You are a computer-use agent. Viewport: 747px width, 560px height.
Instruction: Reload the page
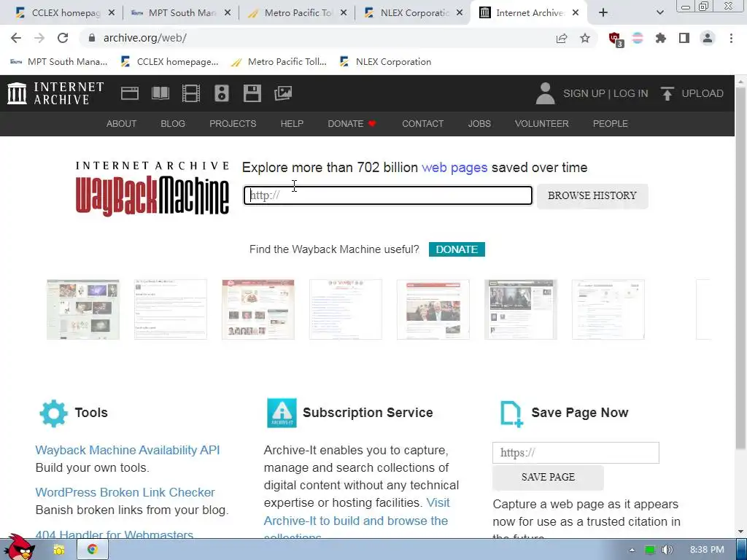[x=63, y=38]
